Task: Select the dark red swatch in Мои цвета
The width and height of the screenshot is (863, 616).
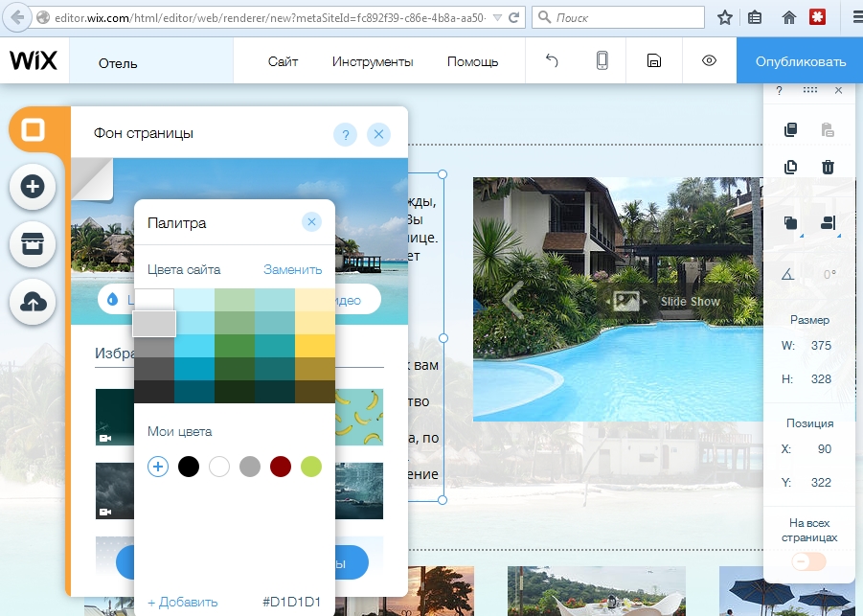Action: pos(280,467)
